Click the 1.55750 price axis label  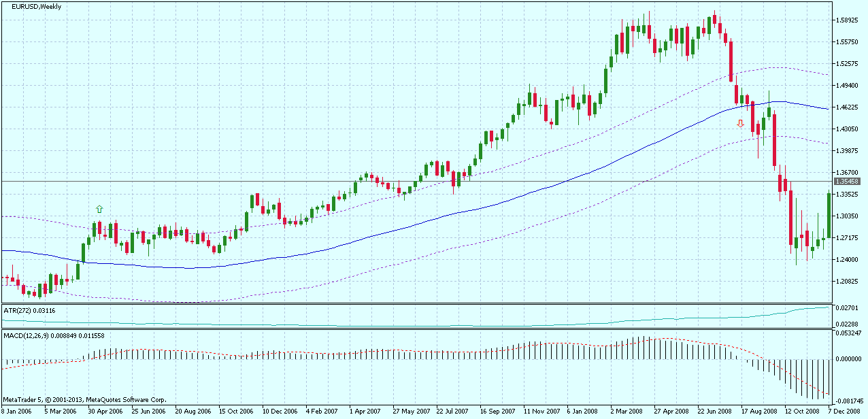(x=848, y=42)
